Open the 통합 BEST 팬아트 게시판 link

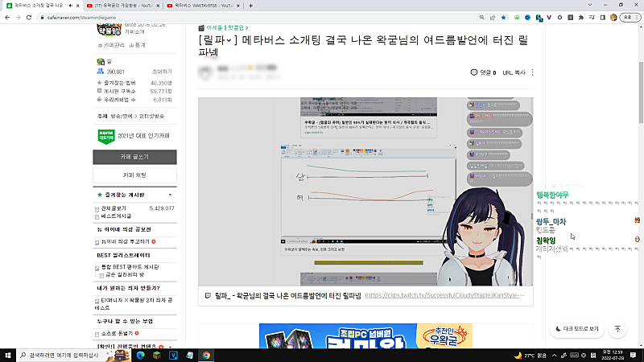tap(130, 267)
